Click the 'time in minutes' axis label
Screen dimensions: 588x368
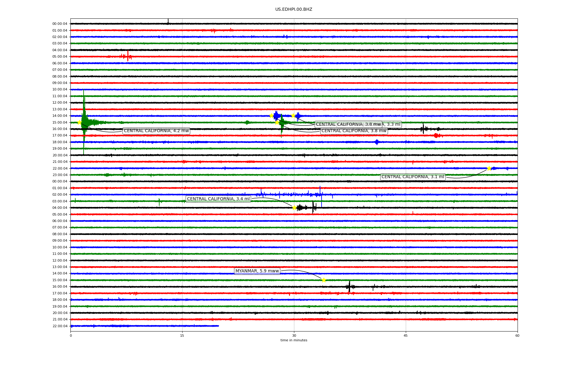pos(294,340)
